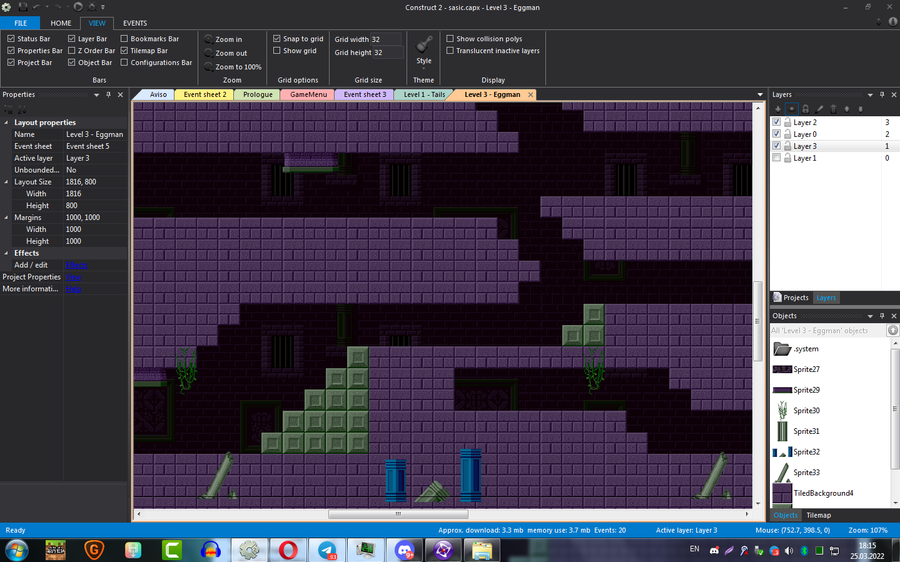
Task: Open the layout tabs list dropdown
Action: coord(760,95)
